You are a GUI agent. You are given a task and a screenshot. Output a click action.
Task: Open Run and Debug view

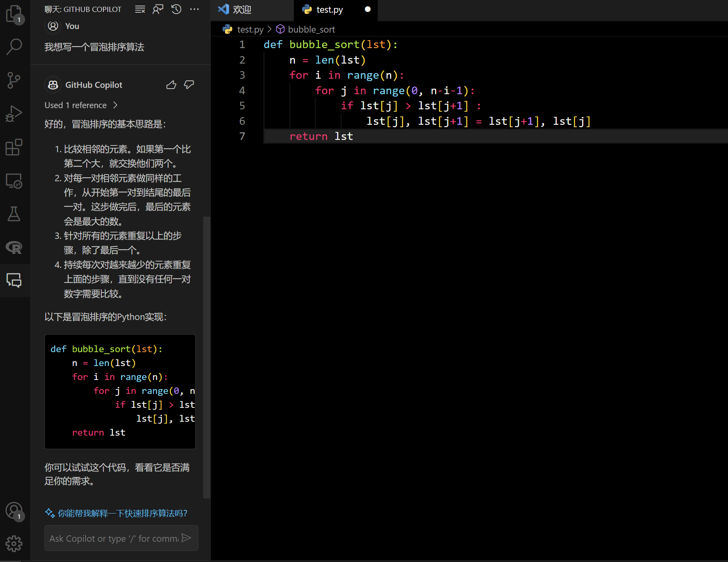click(14, 114)
